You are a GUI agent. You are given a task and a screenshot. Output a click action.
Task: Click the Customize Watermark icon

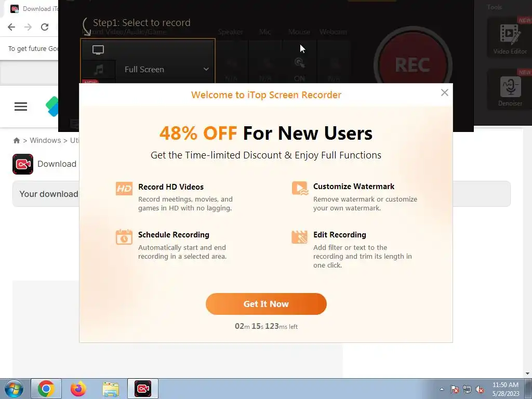[x=300, y=188]
